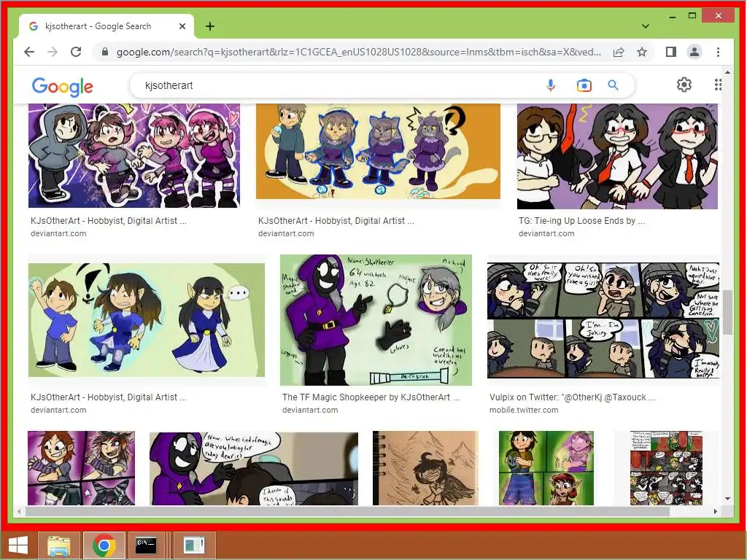Open shopkeeper speech bubble comic thumbnail

pyautogui.click(x=253, y=469)
